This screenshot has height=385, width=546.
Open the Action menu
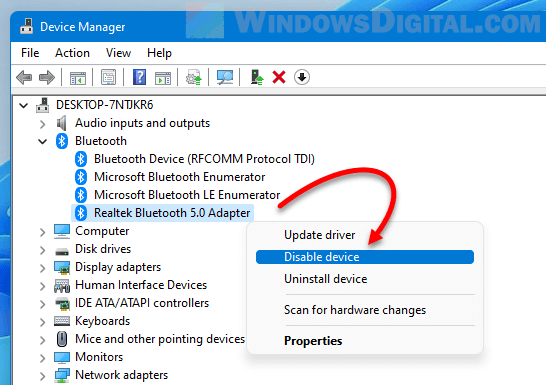tap(72, 53)
